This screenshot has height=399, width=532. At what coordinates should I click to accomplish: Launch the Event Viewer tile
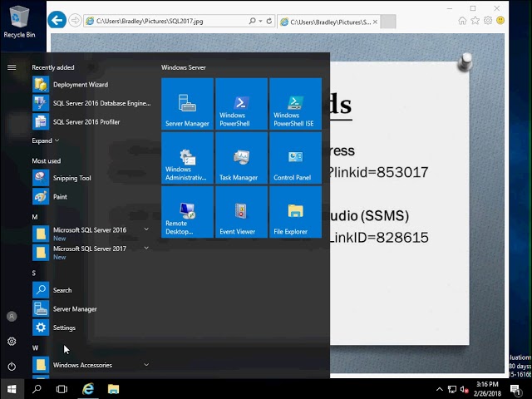coord(241,212)
